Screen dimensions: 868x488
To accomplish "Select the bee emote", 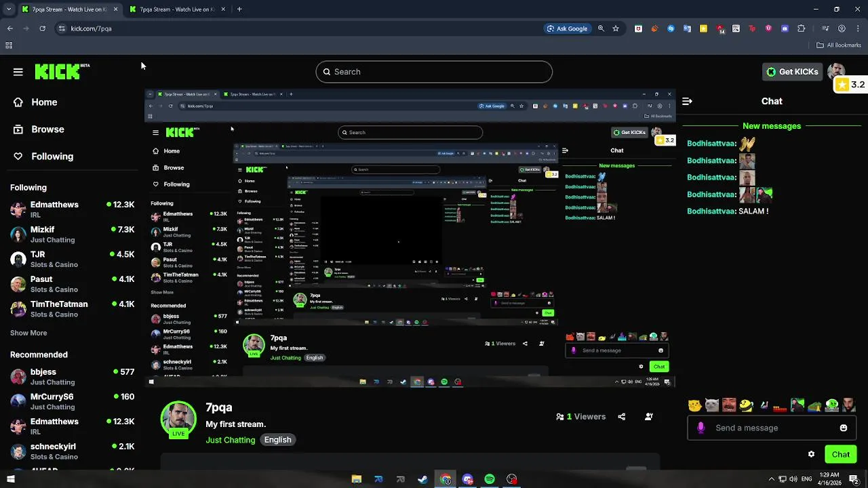I will click(x=746, y=405).
